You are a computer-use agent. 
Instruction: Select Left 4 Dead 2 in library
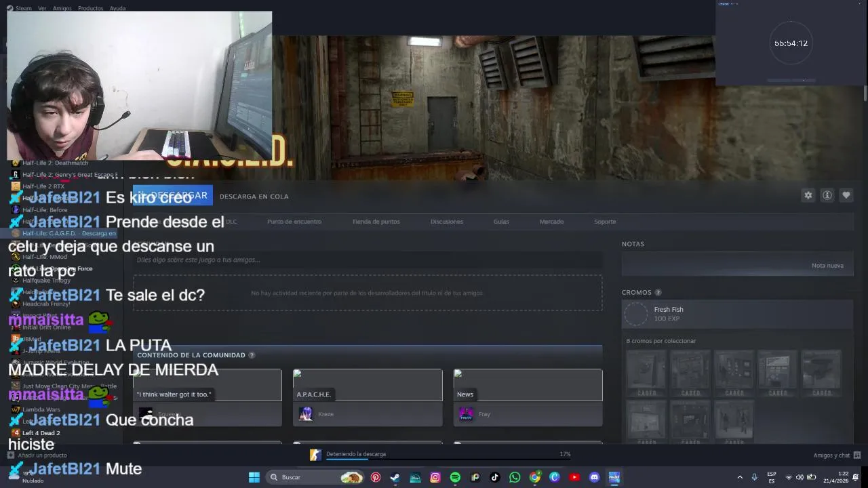click(41, 432)
